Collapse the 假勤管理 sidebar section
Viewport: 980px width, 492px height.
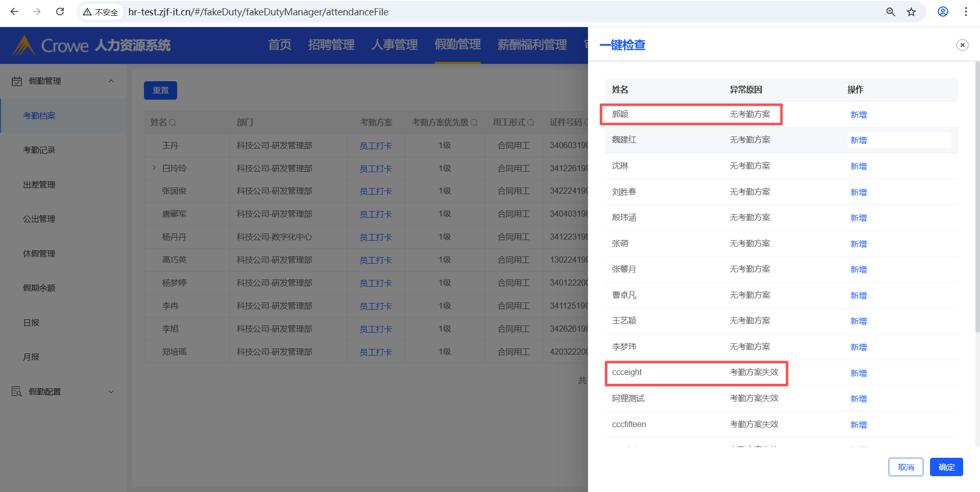tap(111, 81)
